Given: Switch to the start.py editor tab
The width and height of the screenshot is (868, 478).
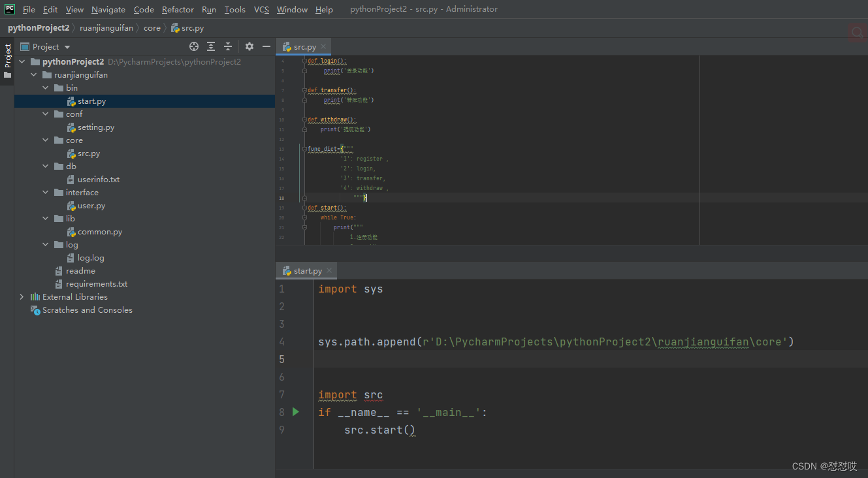Looking at the screenshot, I should (307, 270).
